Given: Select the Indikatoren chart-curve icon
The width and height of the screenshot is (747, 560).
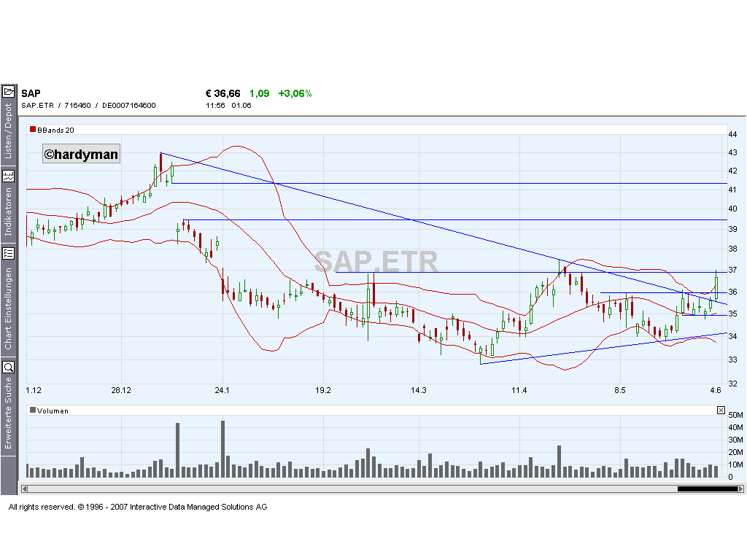Looking at the screenshot, I should click(9, 175).
